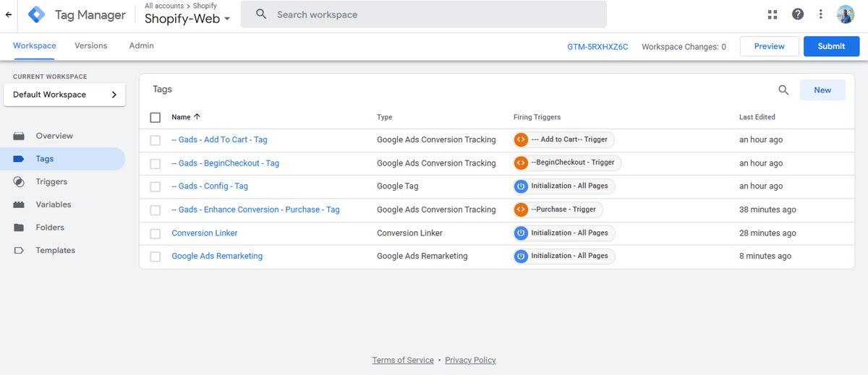
Task: Click the Purchase trigger orange icon
Action: tap(520, 210)
